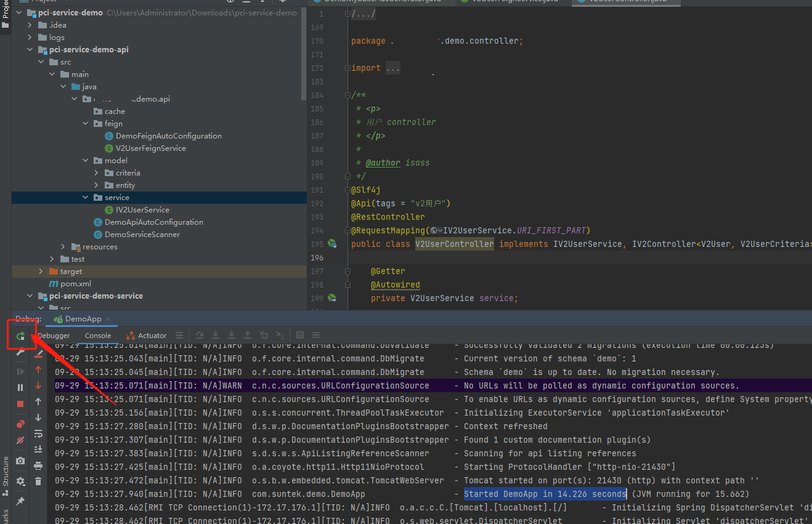Clear console output with trash icon
The image size is (812, 524).
click(x=38, y=482)
